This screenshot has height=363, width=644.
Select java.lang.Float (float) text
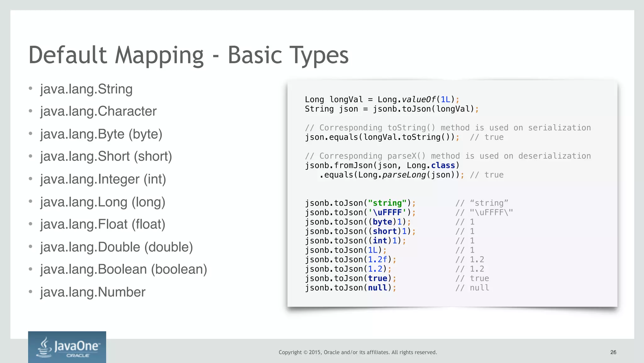[103, 224]
